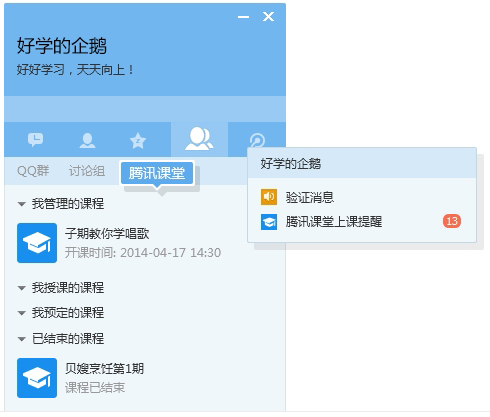Collapse the 已结束的课程 section arrow

(x=22, y=339)
